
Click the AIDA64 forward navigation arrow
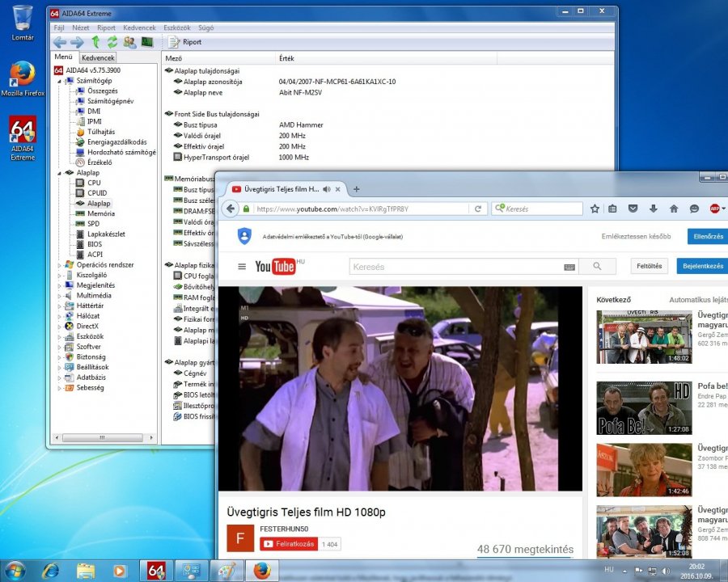(77, 42)
